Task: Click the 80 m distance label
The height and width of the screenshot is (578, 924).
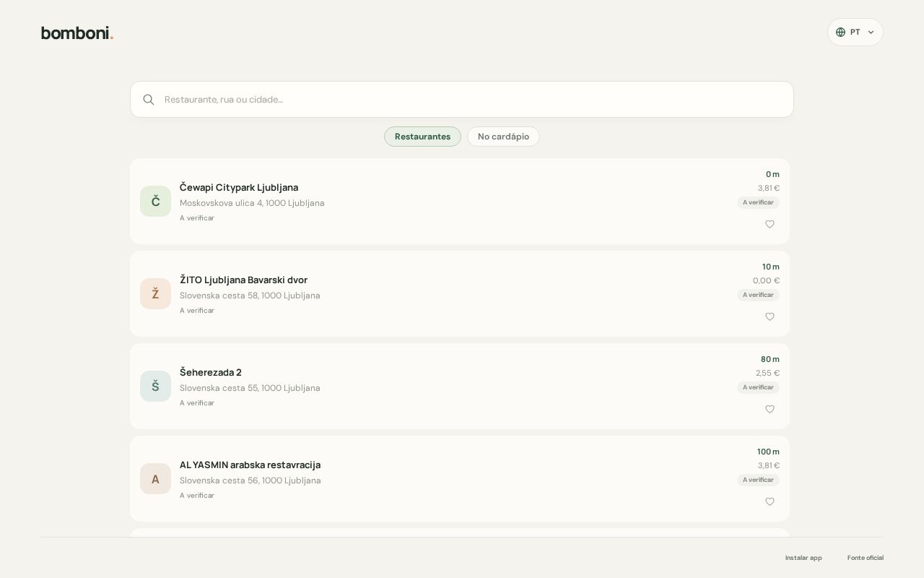Action: click(x=770, y=359)
